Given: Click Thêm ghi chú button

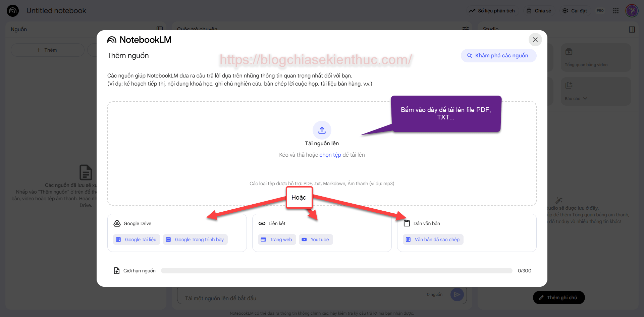Looking at the screenshot, I should coord(559,298).
